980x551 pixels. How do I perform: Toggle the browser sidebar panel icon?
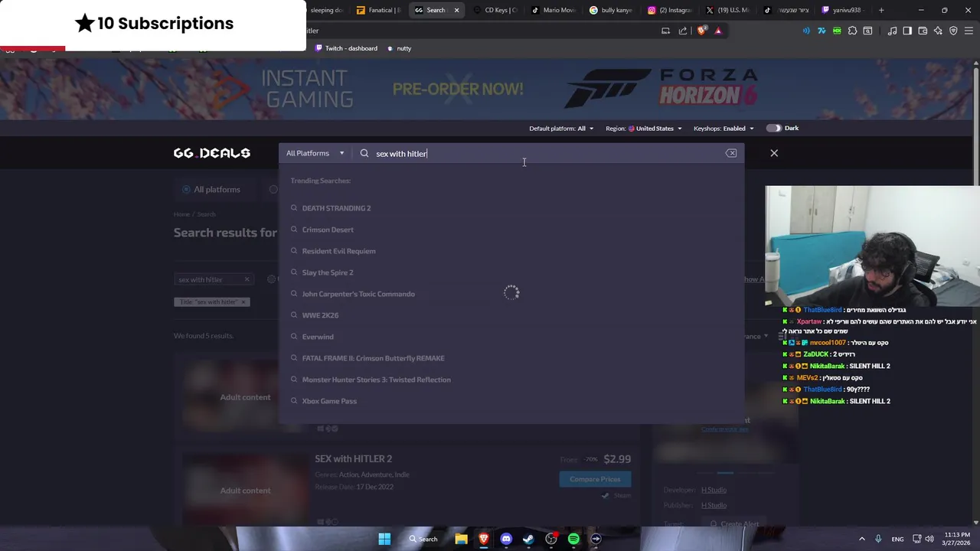point(907,31)
